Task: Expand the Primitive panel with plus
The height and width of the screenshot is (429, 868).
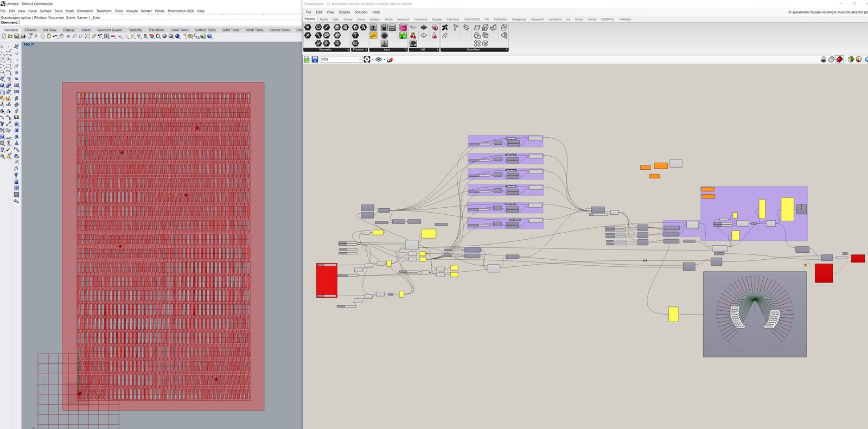Action: (x=366, y=49)
